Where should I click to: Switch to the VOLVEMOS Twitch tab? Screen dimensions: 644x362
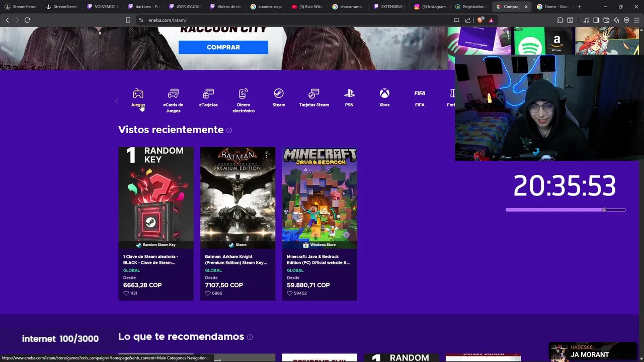point(103,7)
